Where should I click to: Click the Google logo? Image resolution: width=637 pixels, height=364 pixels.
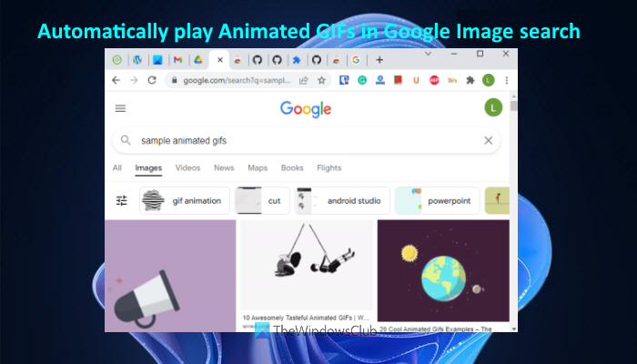(306, 109)
